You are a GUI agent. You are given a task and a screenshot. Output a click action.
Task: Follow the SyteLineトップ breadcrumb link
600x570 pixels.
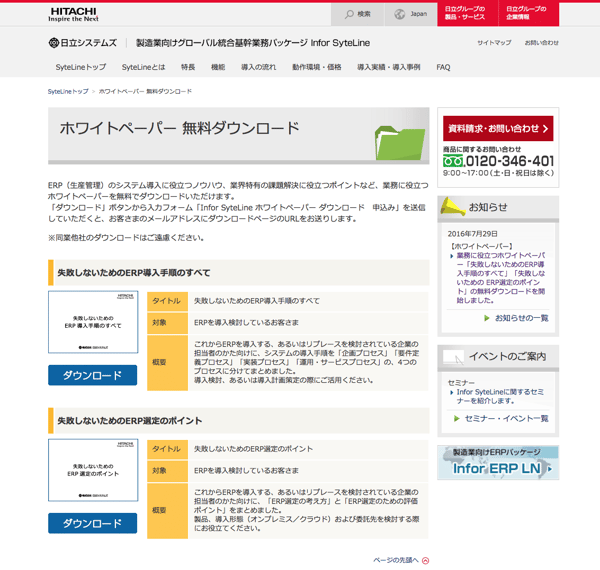(x=68, y=91)
